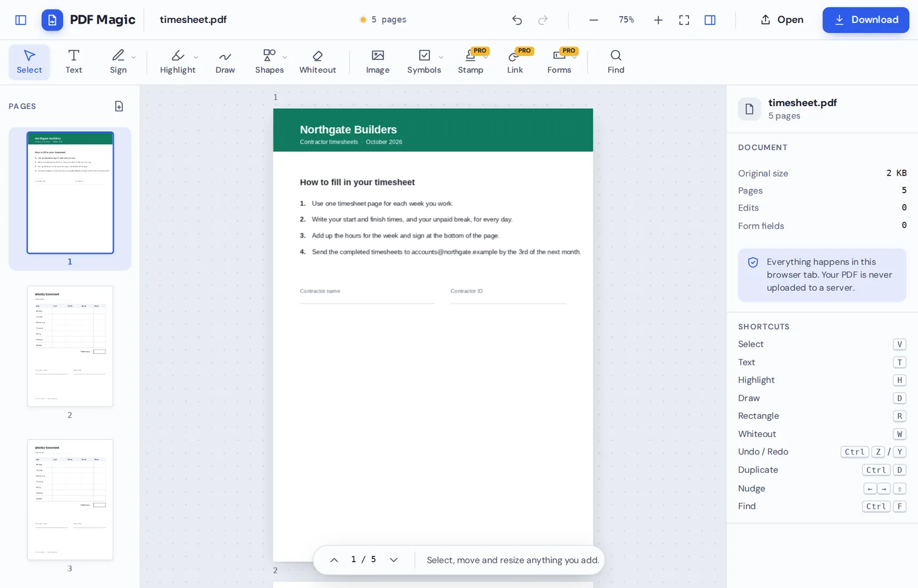Choose the Draw tool
Screen dimensions: 918x588
[225, 62]
